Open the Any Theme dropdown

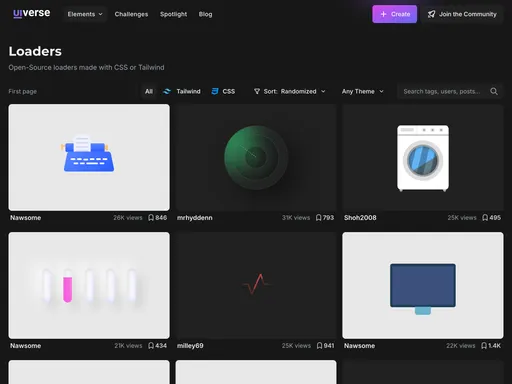click(363, 91)
